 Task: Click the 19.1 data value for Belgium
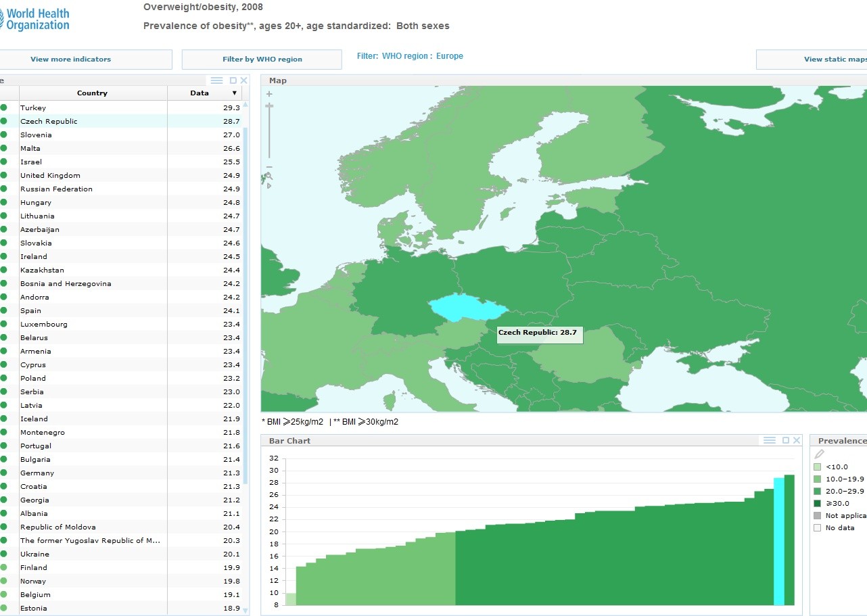[x=231, y=594]
